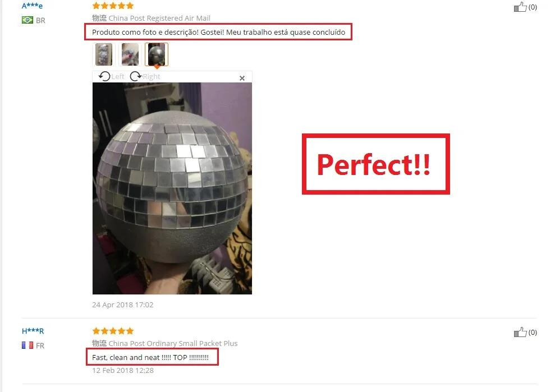Click the 'Fast, clean and neat' review text

(x=150, y=358)
